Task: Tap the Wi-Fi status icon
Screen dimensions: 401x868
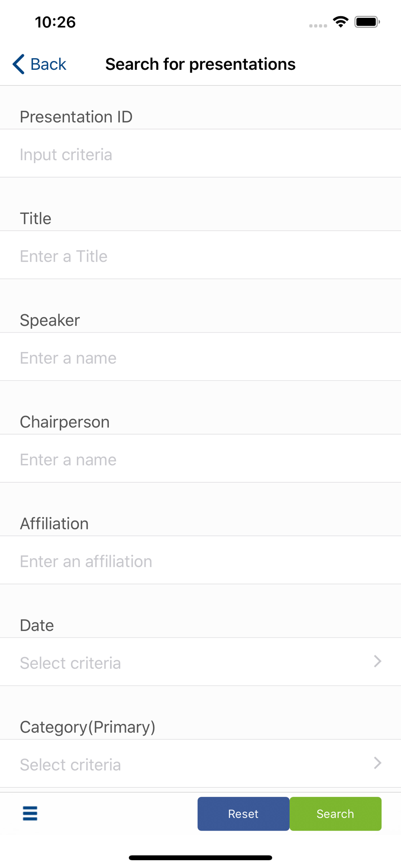Action: (341, 22)
